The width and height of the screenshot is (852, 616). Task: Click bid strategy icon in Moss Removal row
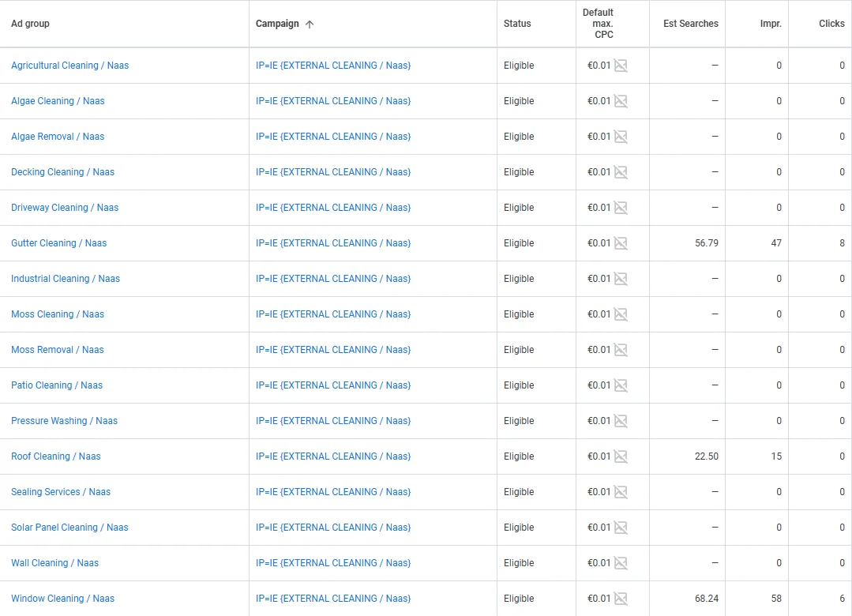click(x=621, y=350)
